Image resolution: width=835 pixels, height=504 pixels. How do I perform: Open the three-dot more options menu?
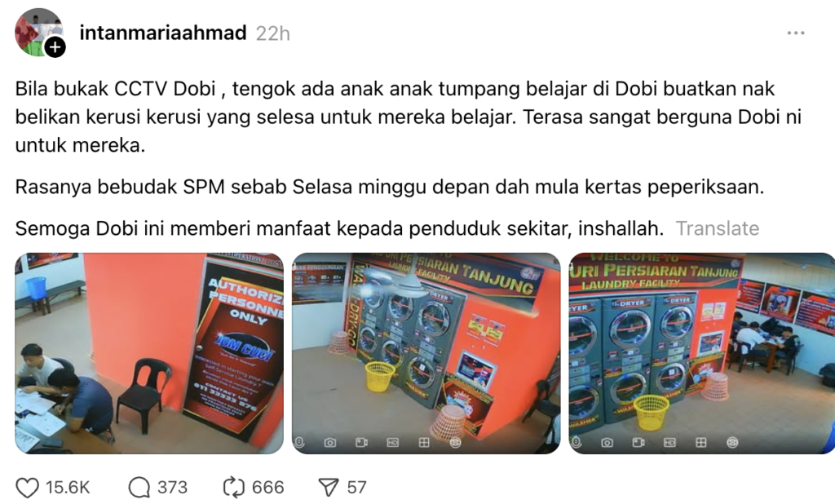[796, 33]
